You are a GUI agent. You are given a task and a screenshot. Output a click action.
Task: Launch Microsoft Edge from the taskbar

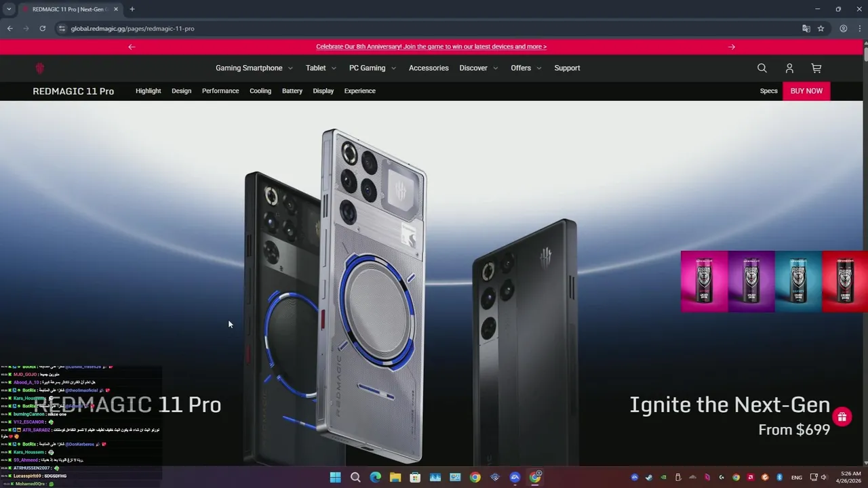[376, 477]
